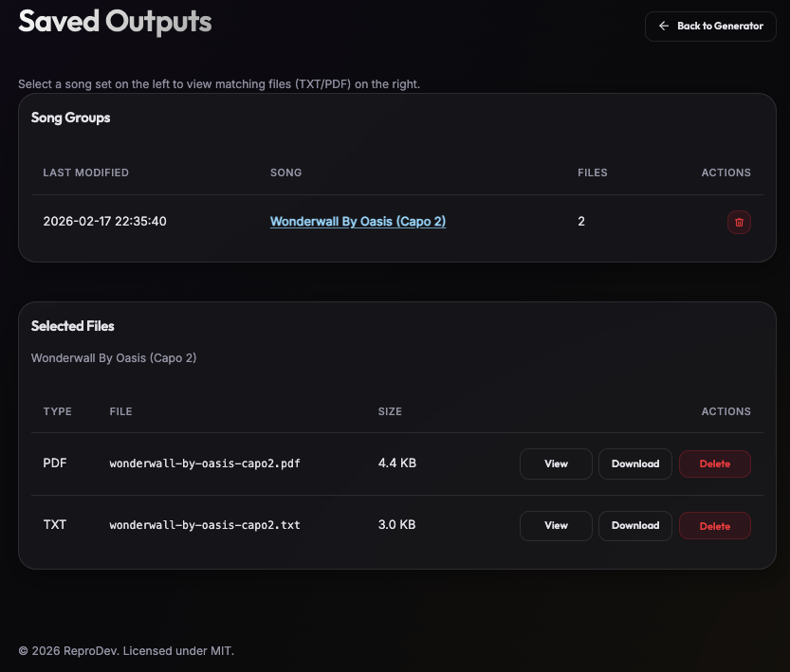
Task: Click the Saved Outputs page heading
Action: point(115,22)
